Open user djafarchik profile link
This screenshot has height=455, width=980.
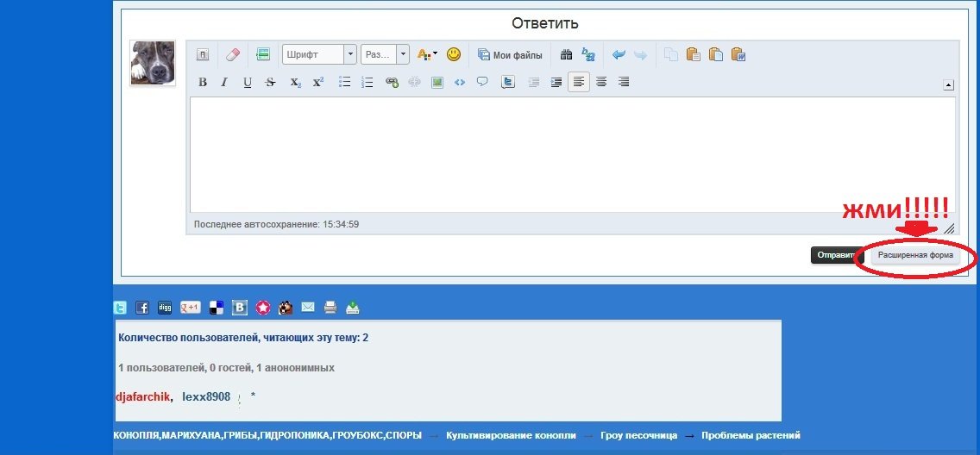click(143, 397)
